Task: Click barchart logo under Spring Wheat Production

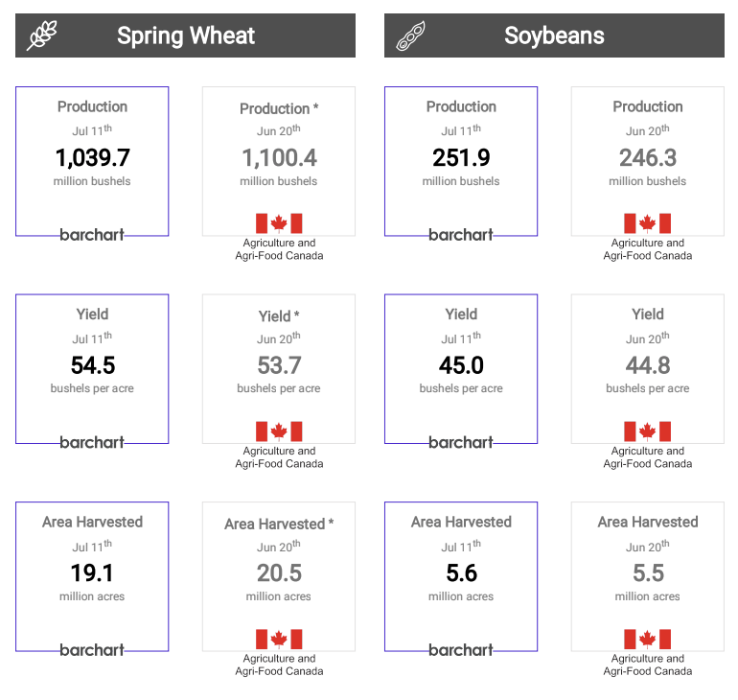Action: click(x=92, y=235)
